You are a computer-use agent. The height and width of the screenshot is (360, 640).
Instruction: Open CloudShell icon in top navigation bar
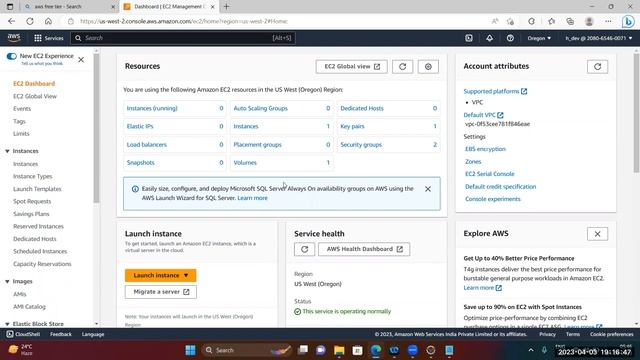pyautogui.click(x=469, y=38)
